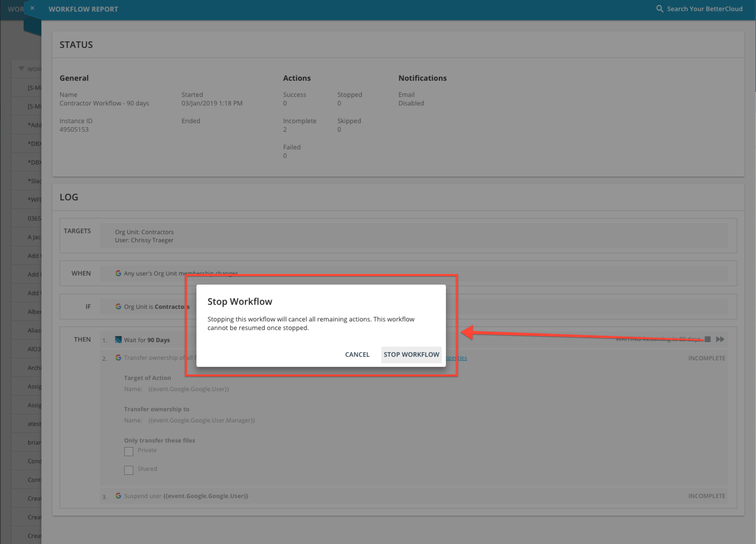Image resolution: width=756 pixels, height=544 pixels.
Task: Click the search magnifier in the top bar
Action: [x=659, y=9]
